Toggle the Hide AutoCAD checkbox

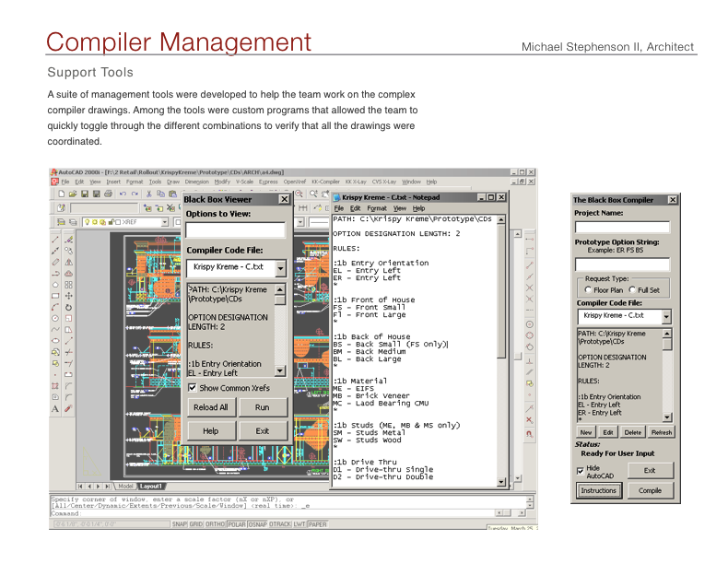point(581,469)
